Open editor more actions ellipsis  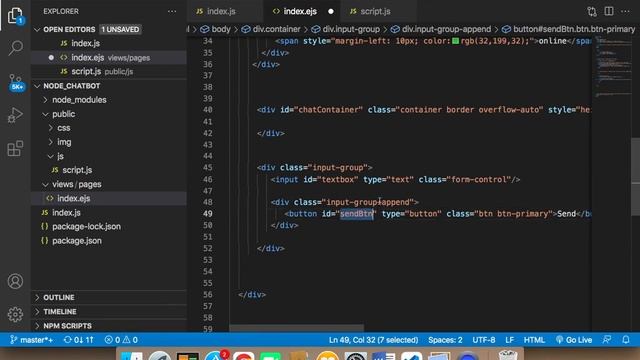[625, 11]
